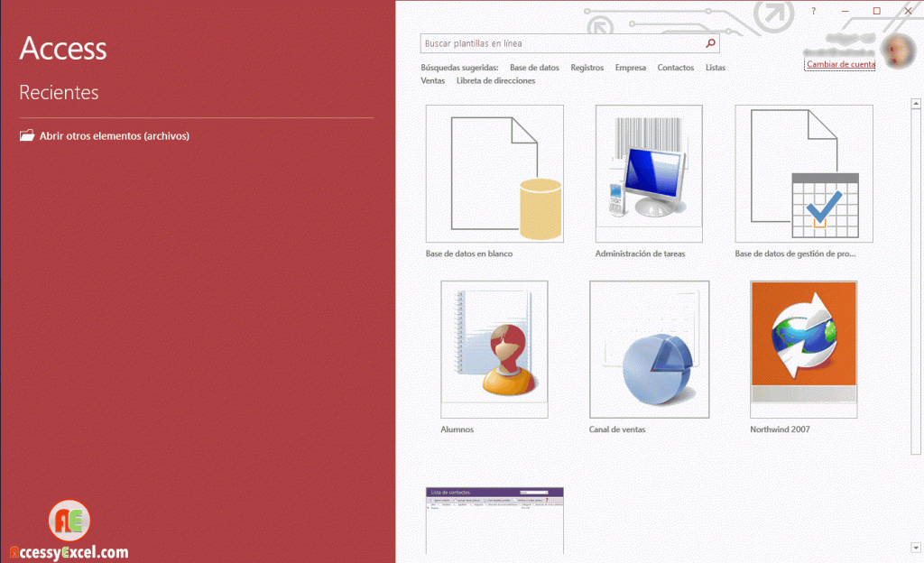Image resolution: width=924 pixels, height=563 pixels.
Task: Click the Listas suggested search
Action: pos(715,67)
